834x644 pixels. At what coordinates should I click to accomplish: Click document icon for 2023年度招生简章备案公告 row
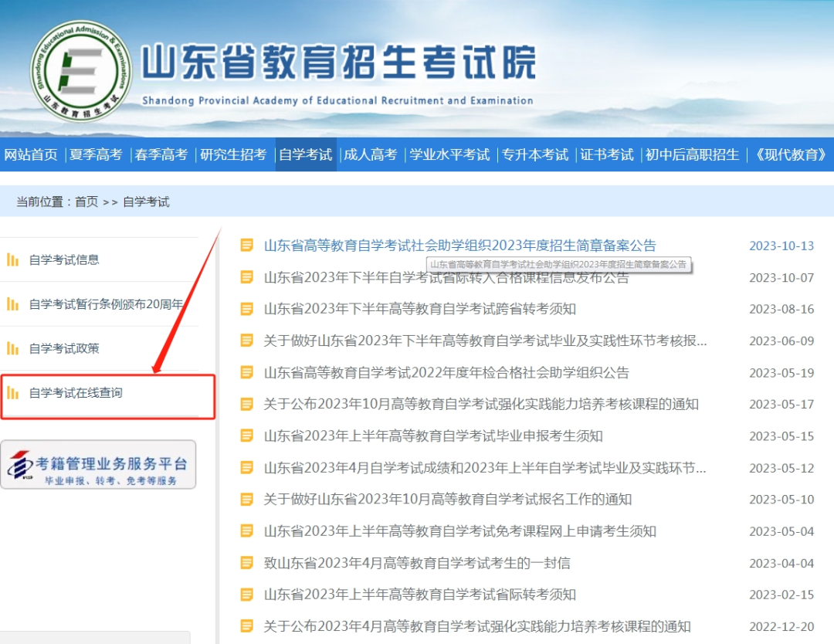(247, 245)
